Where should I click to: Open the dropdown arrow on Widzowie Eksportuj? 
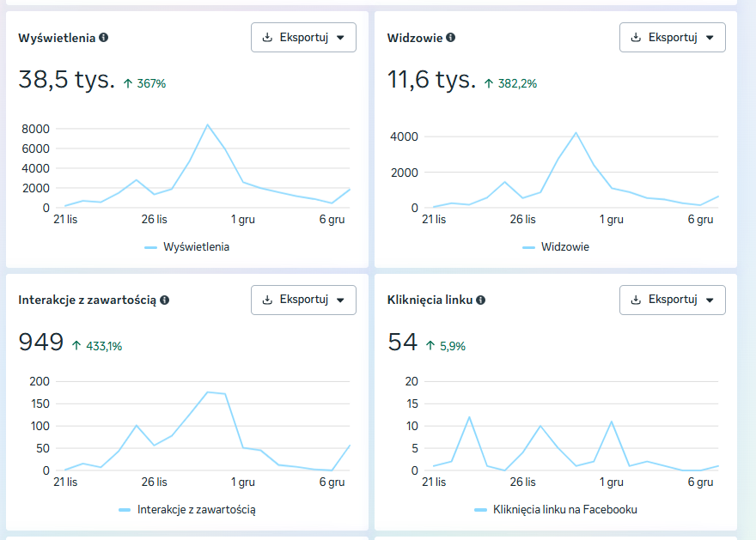point(709,38)
